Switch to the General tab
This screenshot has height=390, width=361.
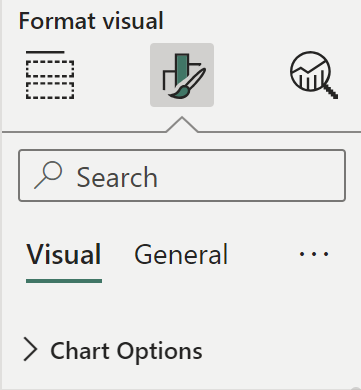click(x=181, y=255)
